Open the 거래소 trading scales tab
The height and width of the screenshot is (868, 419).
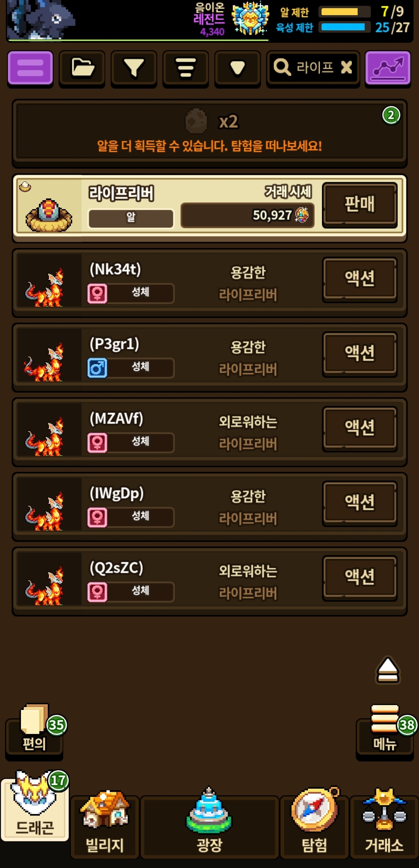click(384, 822)
